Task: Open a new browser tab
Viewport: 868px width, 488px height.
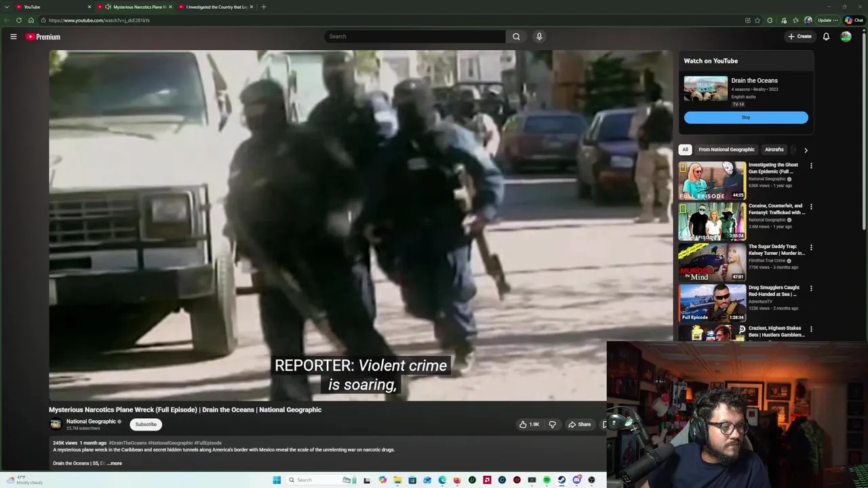Action: [x=264, y=7]
